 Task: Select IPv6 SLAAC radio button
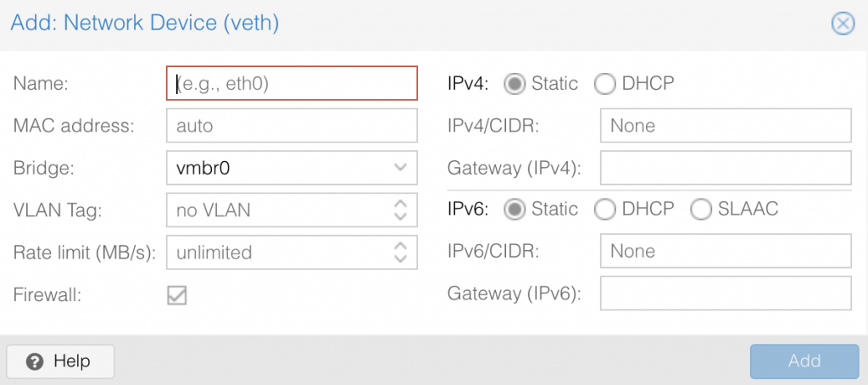coord(701,209)
